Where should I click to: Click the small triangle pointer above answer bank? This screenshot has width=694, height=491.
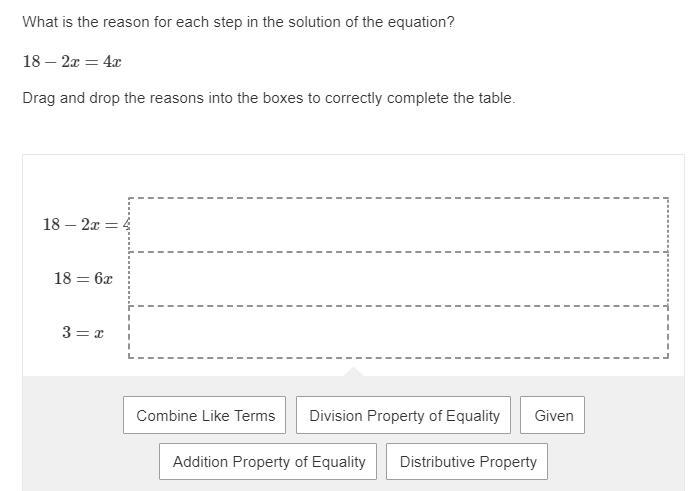click(x=353, y=372)
